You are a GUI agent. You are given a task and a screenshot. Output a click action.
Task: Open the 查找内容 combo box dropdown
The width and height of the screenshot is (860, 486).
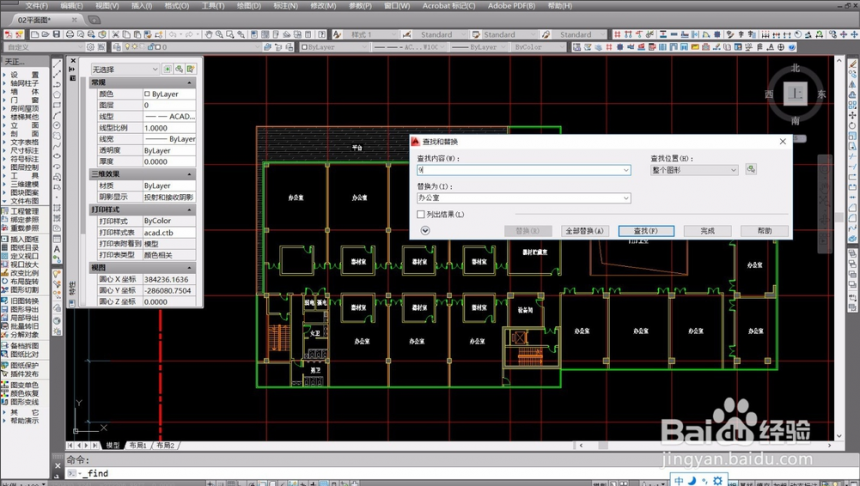(x=626, y=170)
